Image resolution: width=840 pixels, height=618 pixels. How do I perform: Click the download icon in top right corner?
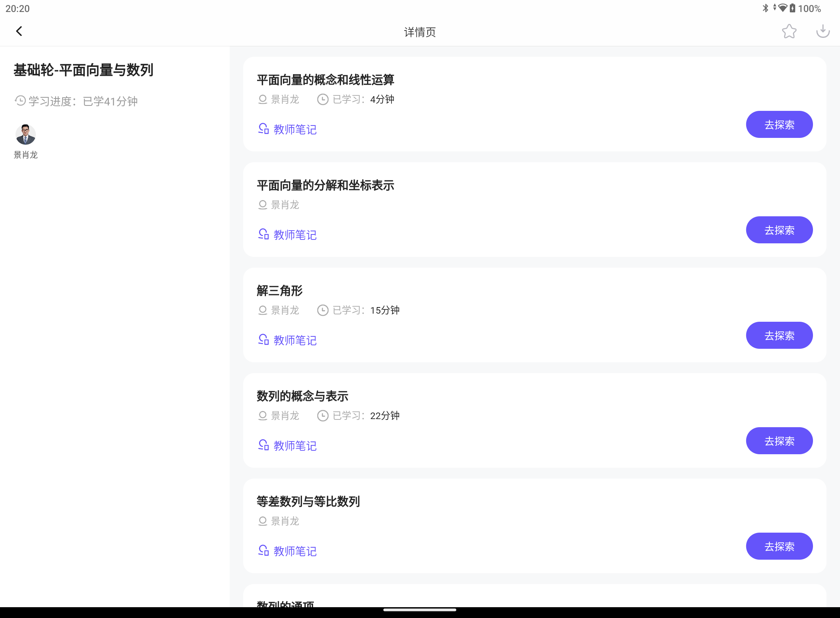[x=823, y=32]
